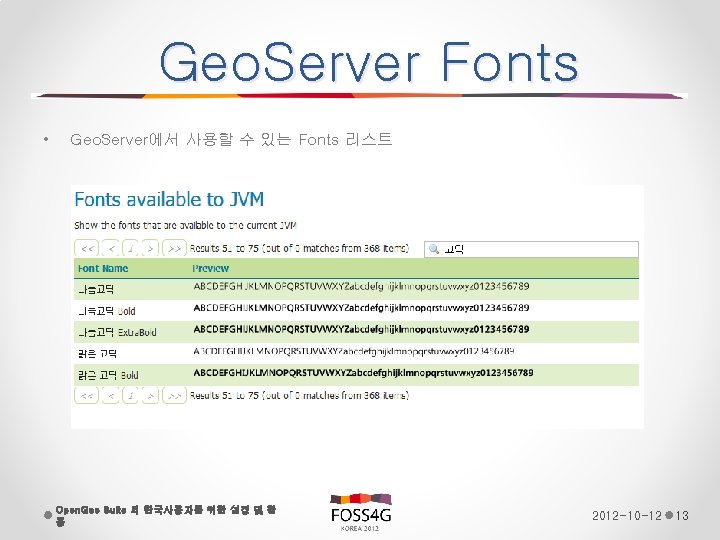Sort by the 'Font Name' column header

[x=103, y=268]
